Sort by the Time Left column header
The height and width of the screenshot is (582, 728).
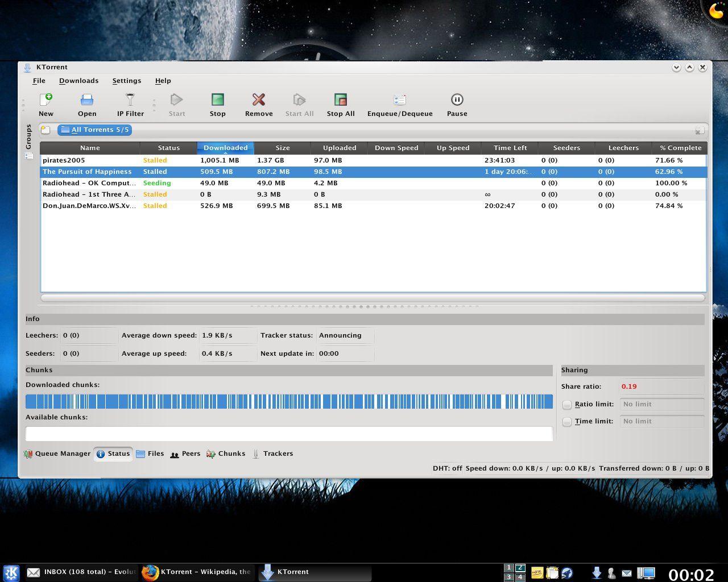point(510,148)
